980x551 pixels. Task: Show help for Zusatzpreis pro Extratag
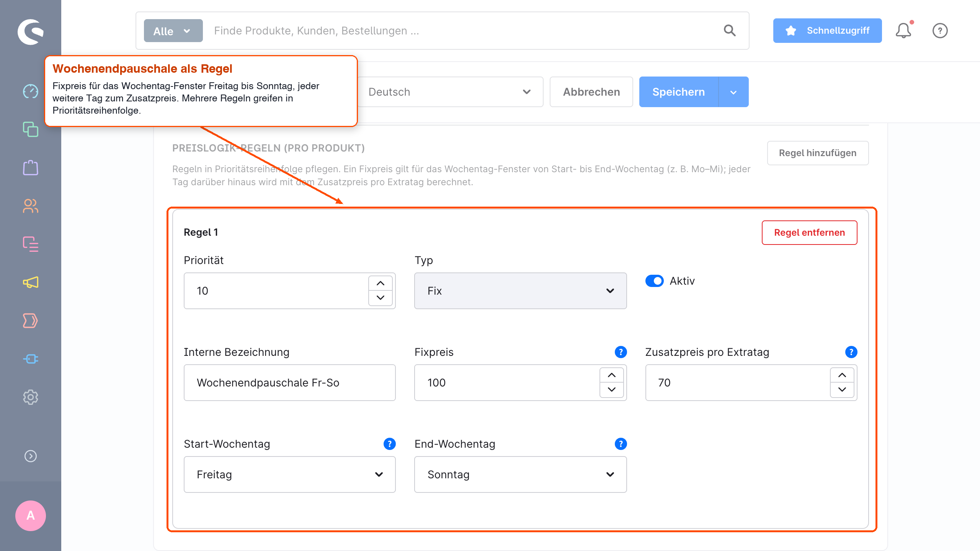click(x=851, y=352)
